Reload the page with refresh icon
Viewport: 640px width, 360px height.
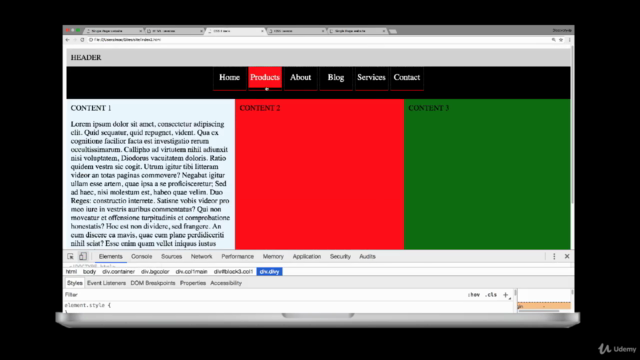click(82, 40)
